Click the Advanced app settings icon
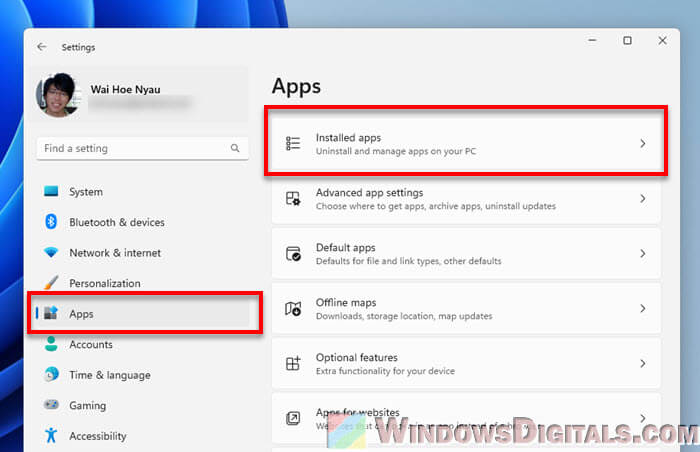Image resolution: width=700 pixels, height=452 pixels. [x=293, y=198]
